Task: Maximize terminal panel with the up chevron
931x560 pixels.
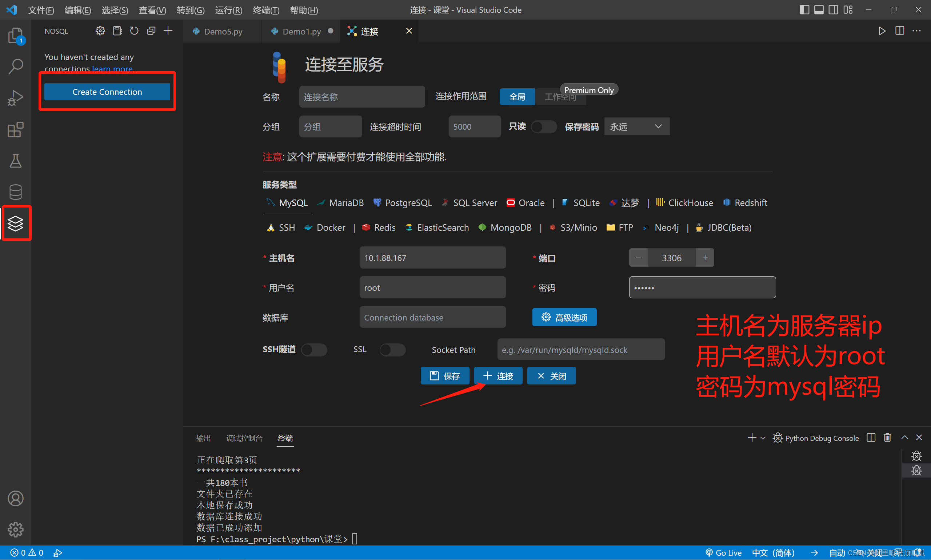Action: point(904,438)
